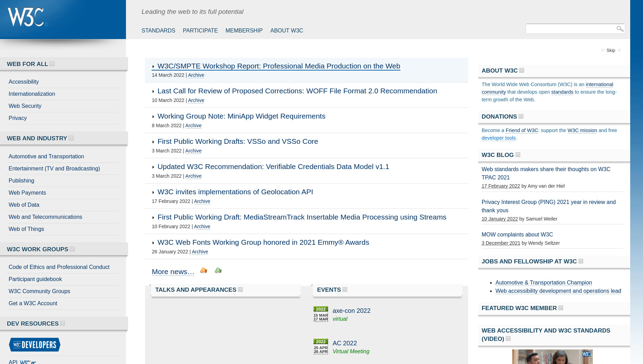Collapse the Dev Resources section
The image size is (643, 364).
[63, 324]
